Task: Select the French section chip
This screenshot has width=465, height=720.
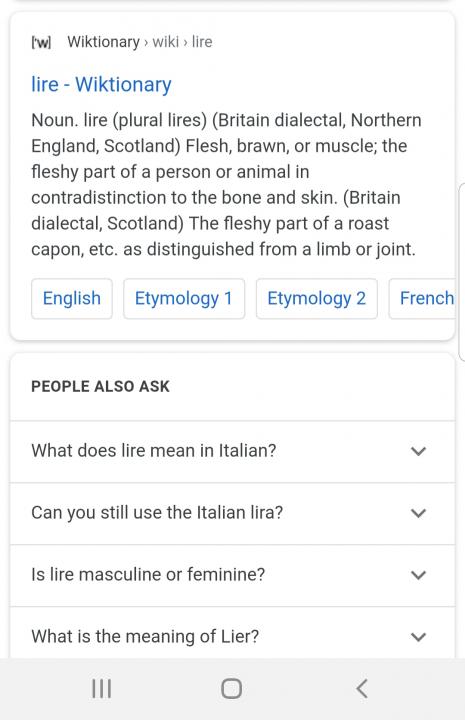Action: pos(423,298)
